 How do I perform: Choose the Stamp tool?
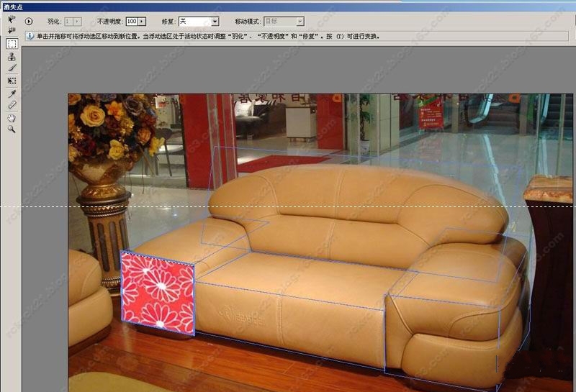[x=12, y=57]
